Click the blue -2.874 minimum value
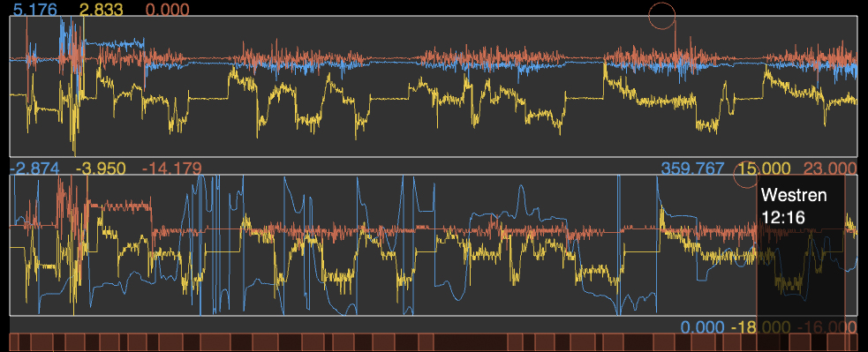 [34, 168]
